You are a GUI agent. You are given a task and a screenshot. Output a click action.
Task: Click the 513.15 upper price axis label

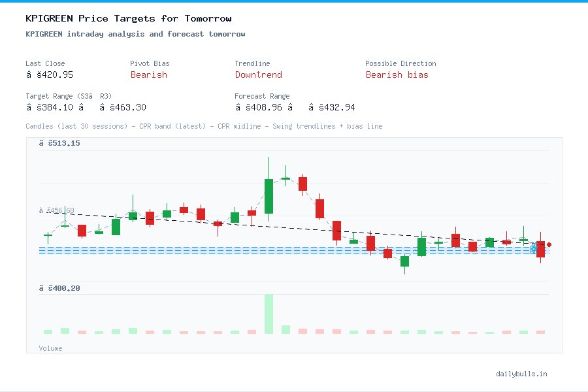(59, 143)
